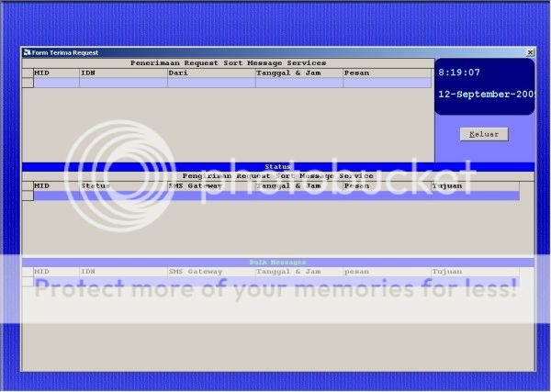Click IDN header in Bulk Messages grid
The width and height of the screenshot is (551, 392).
coord(123,272)
